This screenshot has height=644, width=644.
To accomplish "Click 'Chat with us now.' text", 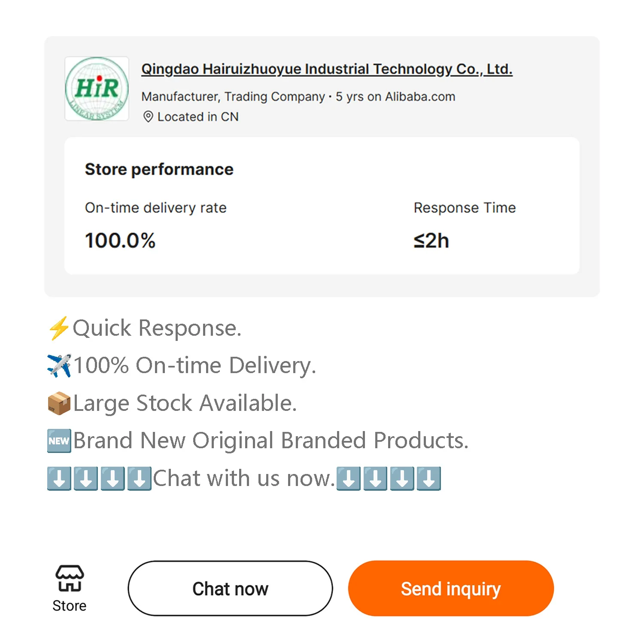I will [x=243, y=478].
